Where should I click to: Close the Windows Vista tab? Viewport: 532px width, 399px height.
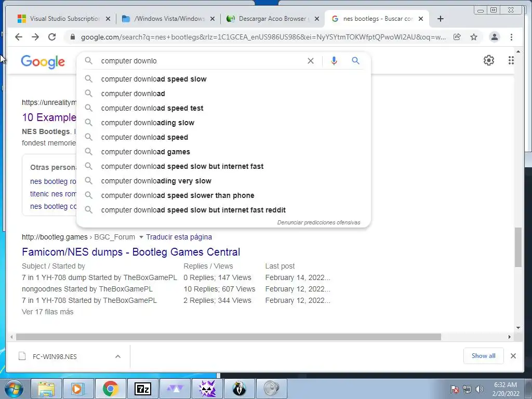pos(212,19)
